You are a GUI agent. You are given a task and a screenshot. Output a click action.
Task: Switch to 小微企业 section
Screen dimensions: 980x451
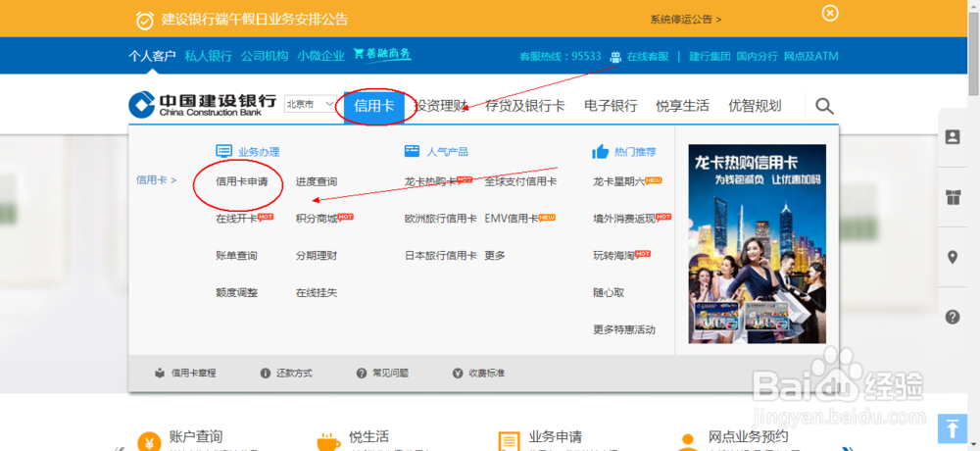[320, 56]
